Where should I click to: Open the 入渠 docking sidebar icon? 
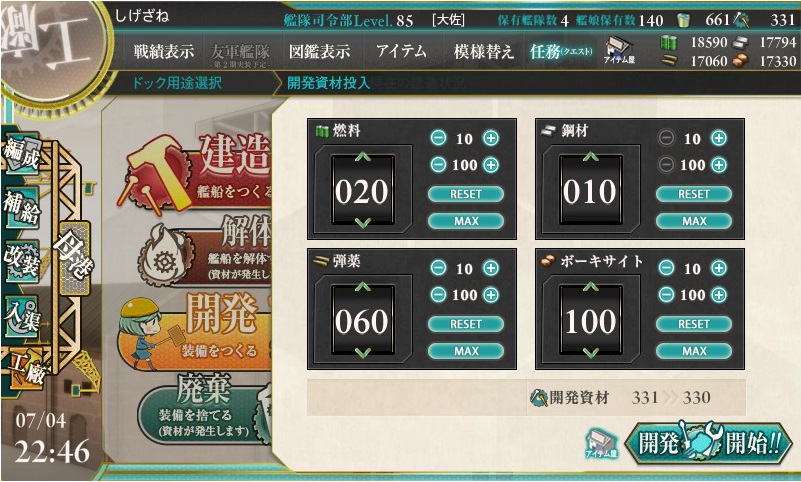(21, 317)
